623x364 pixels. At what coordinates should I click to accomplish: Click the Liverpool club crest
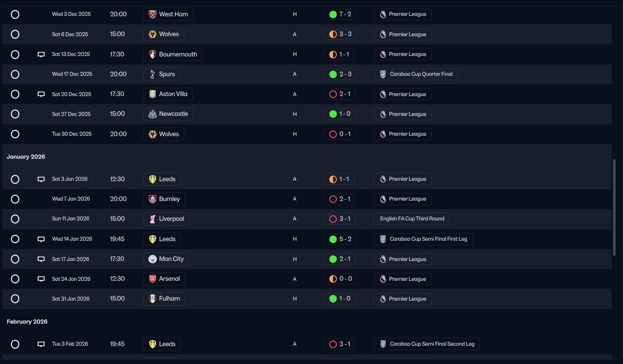(152, 219)
